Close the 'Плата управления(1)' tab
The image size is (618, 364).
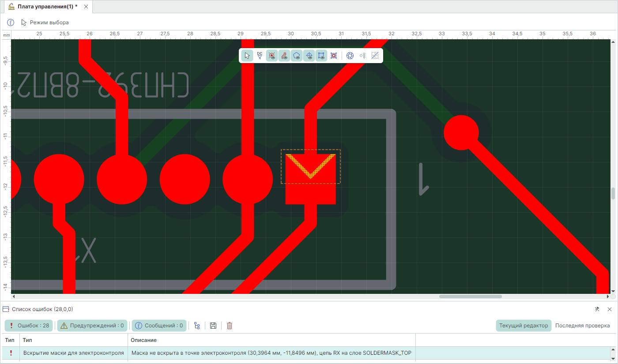pyautogui.click(x=86, y=7)
